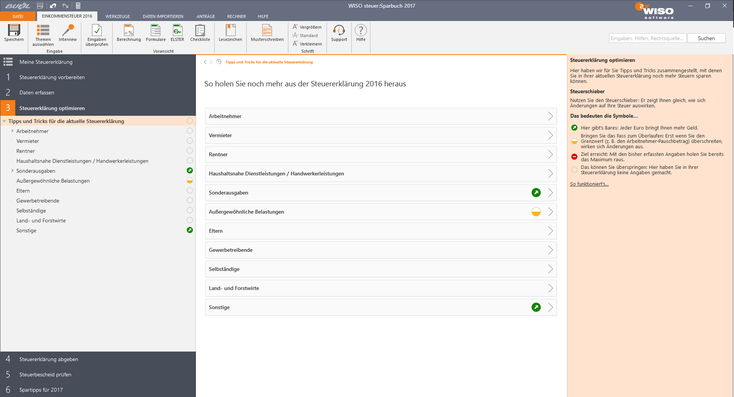Open the DATEI tab
Image resolution: width=734 pixels, height=397 pixels.
point(18,16)
